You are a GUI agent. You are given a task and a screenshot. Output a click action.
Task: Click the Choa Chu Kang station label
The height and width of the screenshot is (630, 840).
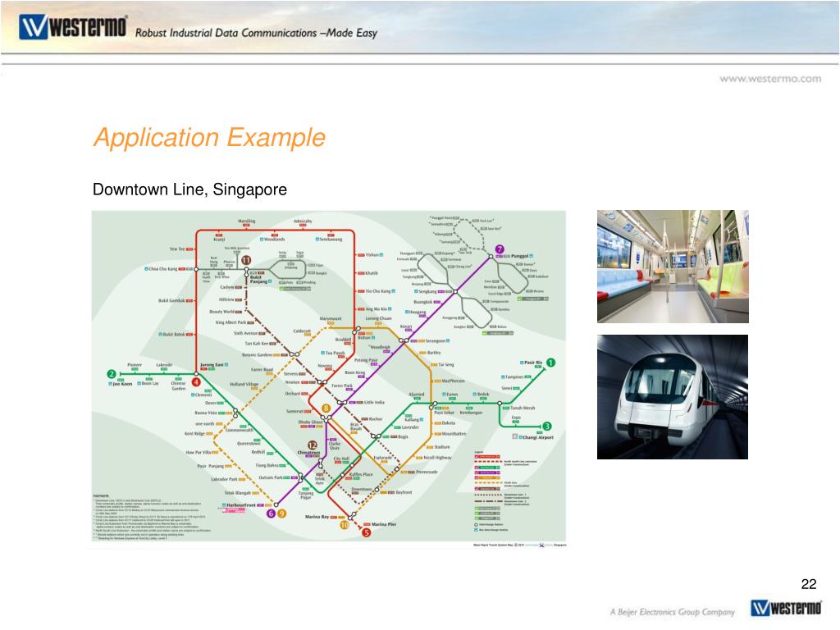(x=163, y=269)
